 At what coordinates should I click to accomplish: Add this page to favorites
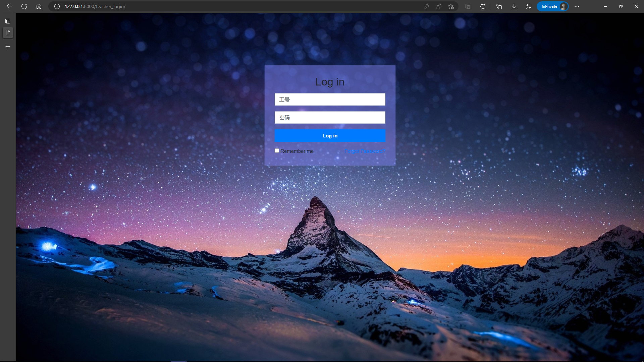pyautogui.click(x=451, y=6)
